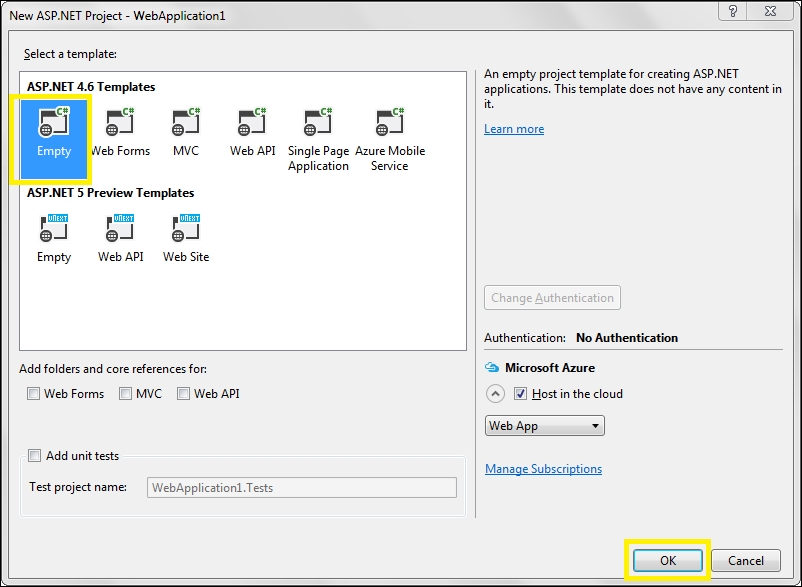
Task: Check the Web API core references checkbox
Action: [183, 394]
